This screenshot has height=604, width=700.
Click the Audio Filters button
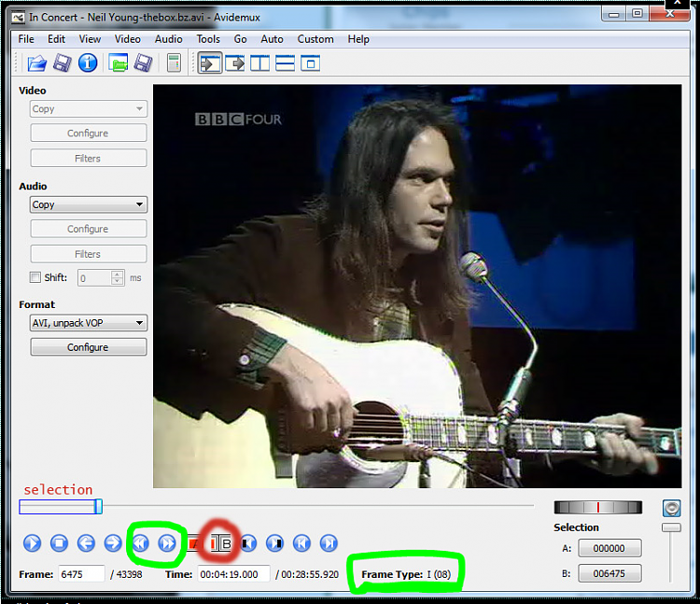[89, 254]
